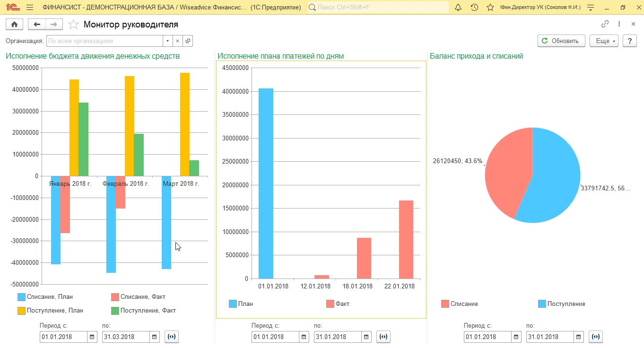Click the 12.01.2018 axis label
The height and width of the screenshot is (348, 644).
tap(315, 286)
